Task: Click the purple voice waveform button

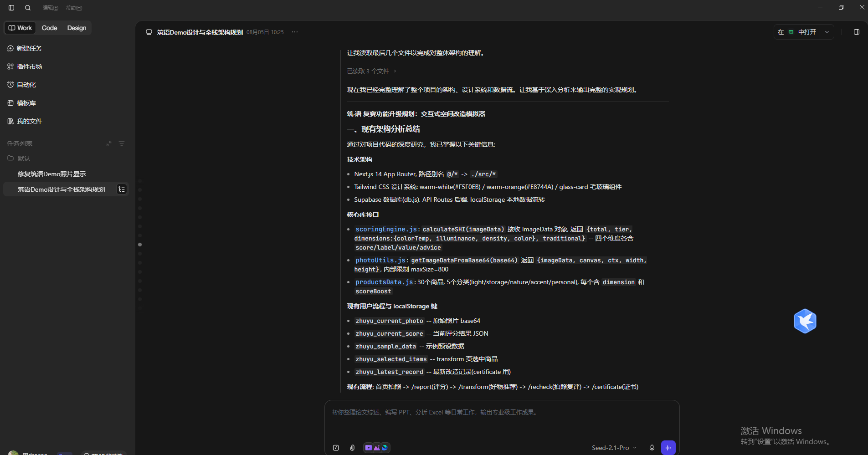Action: (x=668, y=448)
